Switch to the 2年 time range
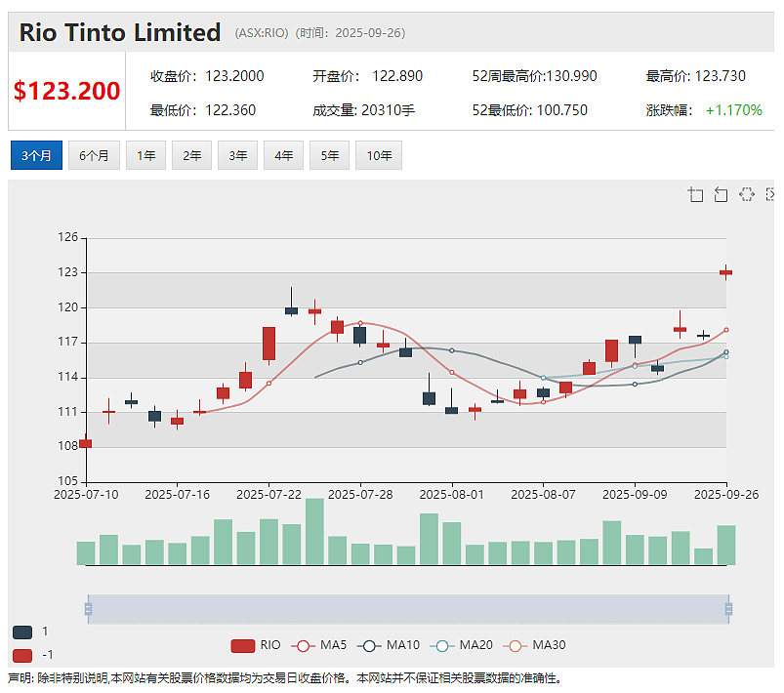The height and width of the screenshot is (693, 784). point(192,155)
